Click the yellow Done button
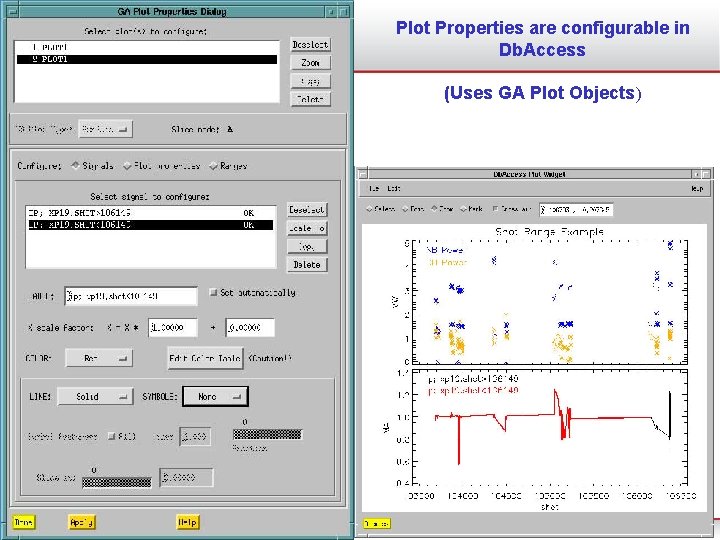720x540 pixels. pos(24,522)
